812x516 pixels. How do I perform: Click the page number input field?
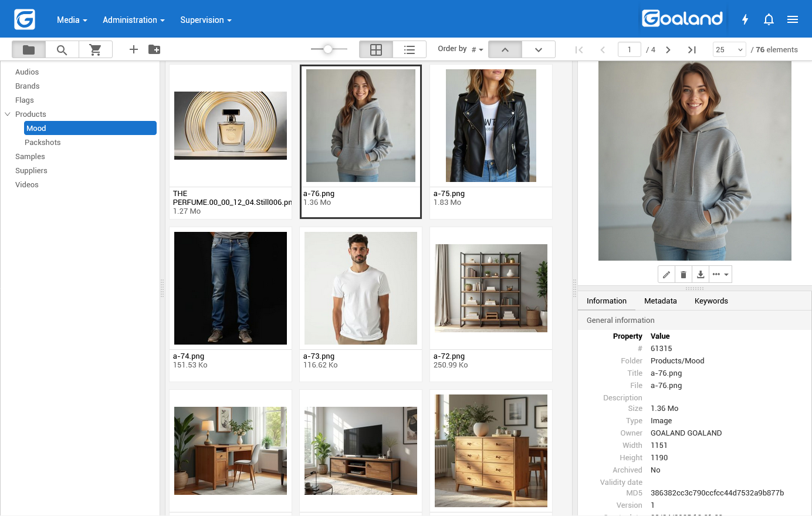[x=630, y=50]
